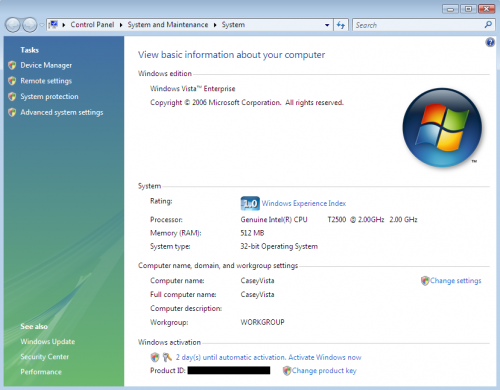This screenshot has width=500, height=390.
Task: Click Change product key link
Action: click(x=324, y=371)
